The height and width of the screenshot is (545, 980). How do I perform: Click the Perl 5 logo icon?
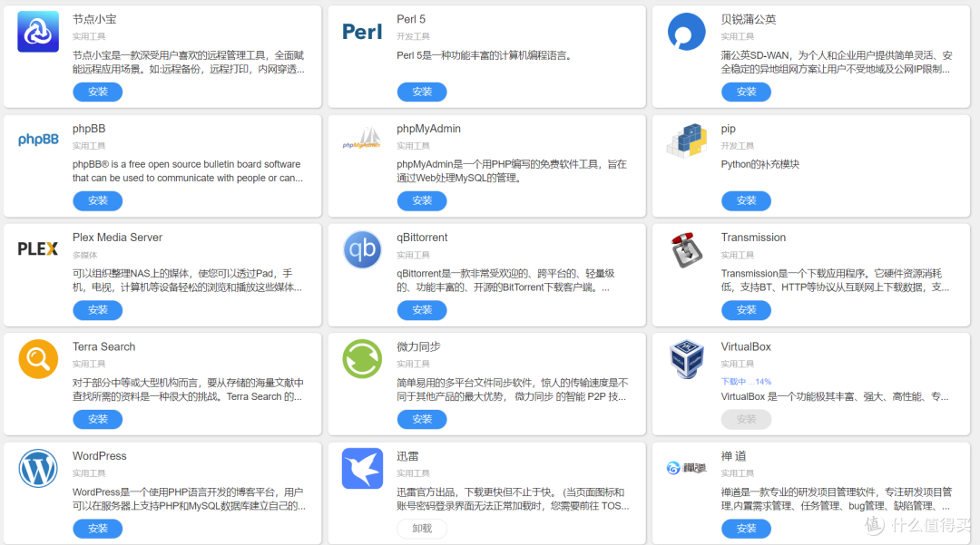(362, 32)
